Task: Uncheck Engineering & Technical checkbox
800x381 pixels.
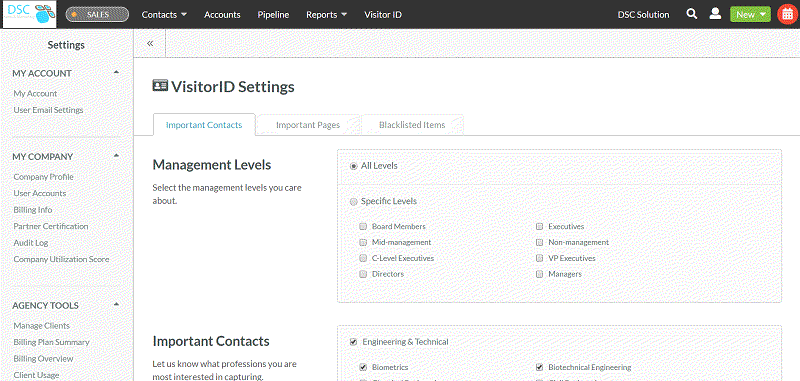Action: click(353, 342)
